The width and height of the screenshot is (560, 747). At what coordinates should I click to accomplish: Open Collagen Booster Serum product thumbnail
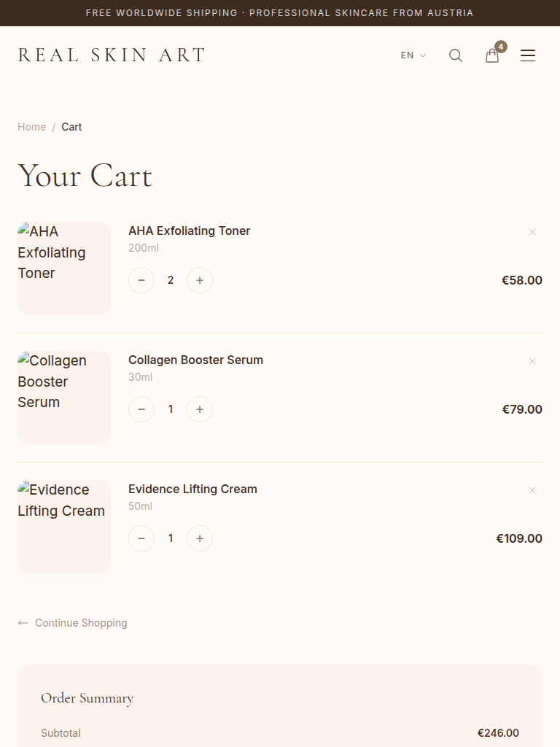pyautogui.click(x=64, y=398)
